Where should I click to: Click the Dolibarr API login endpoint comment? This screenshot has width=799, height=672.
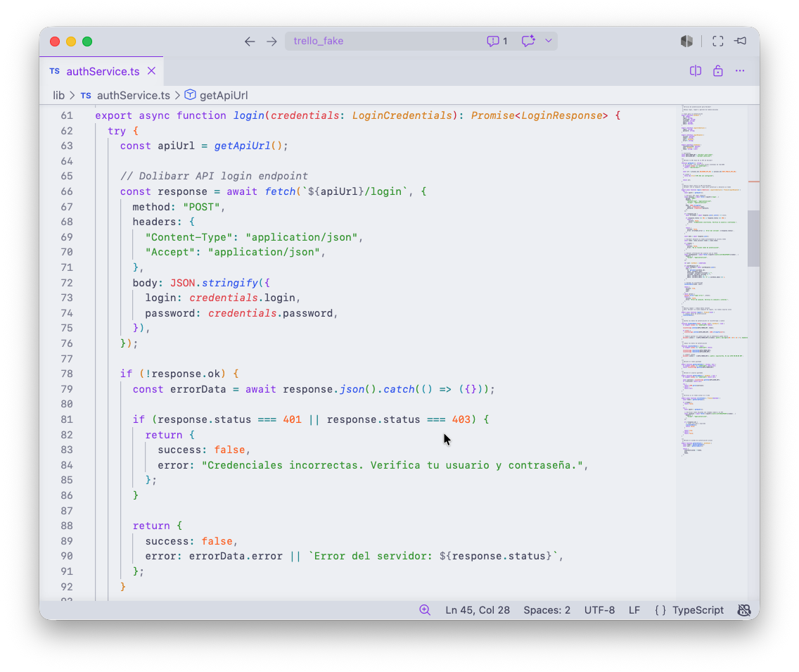[x=214, y=176]
